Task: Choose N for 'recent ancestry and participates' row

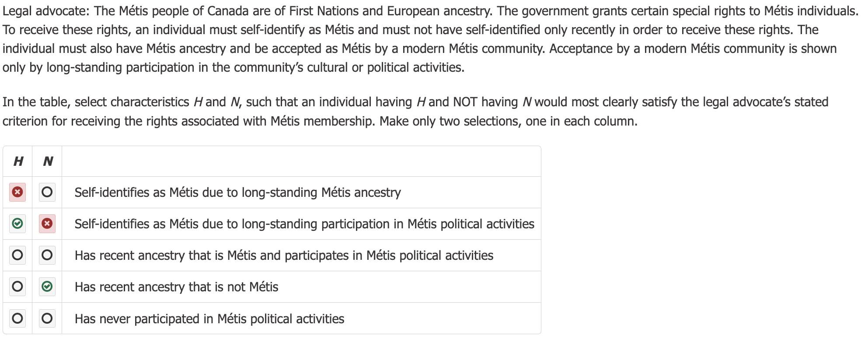Action: [47, 255]
